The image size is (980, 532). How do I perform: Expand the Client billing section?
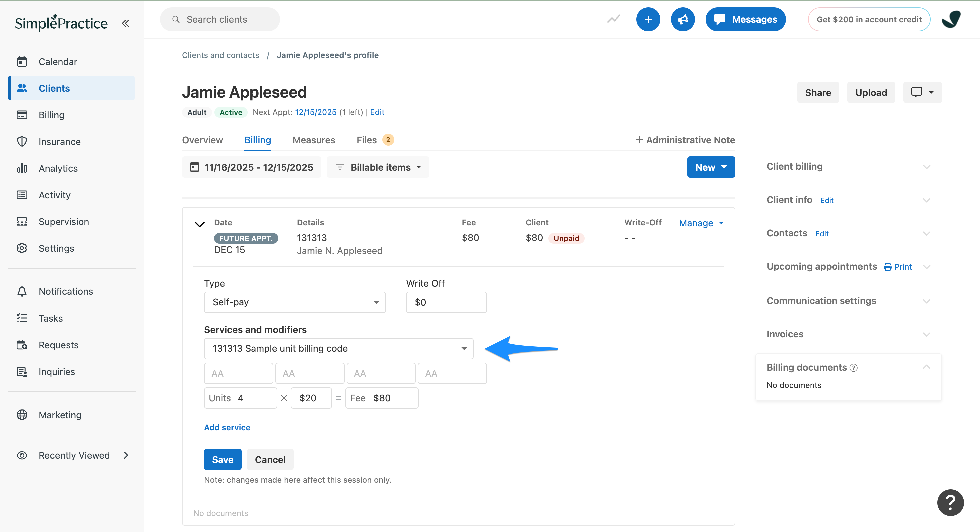pos(926,167)
